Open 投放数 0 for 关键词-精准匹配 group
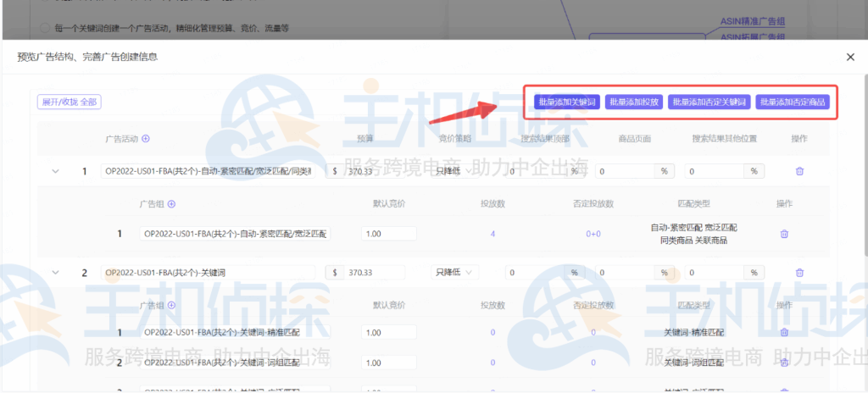Viewport: 868px width, 393px height. coord(492,333)
